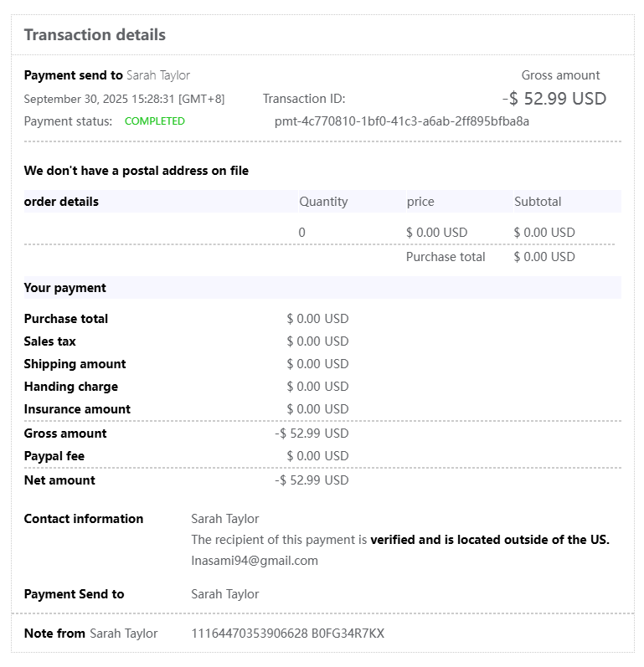Click the note code 11164470353906628 B0FG34R7KX
Viewport: 644px width, 667px height.
pyautogui.click(x=288, y=634)
